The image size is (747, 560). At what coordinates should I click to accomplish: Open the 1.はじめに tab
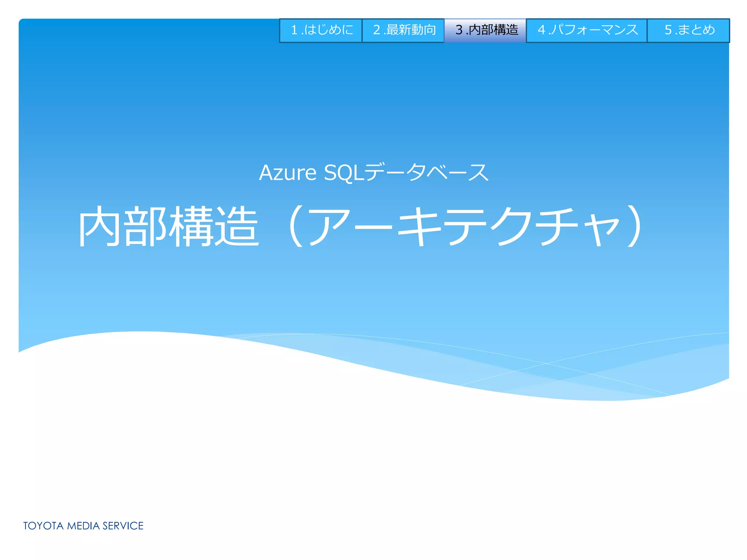point(321,30)
